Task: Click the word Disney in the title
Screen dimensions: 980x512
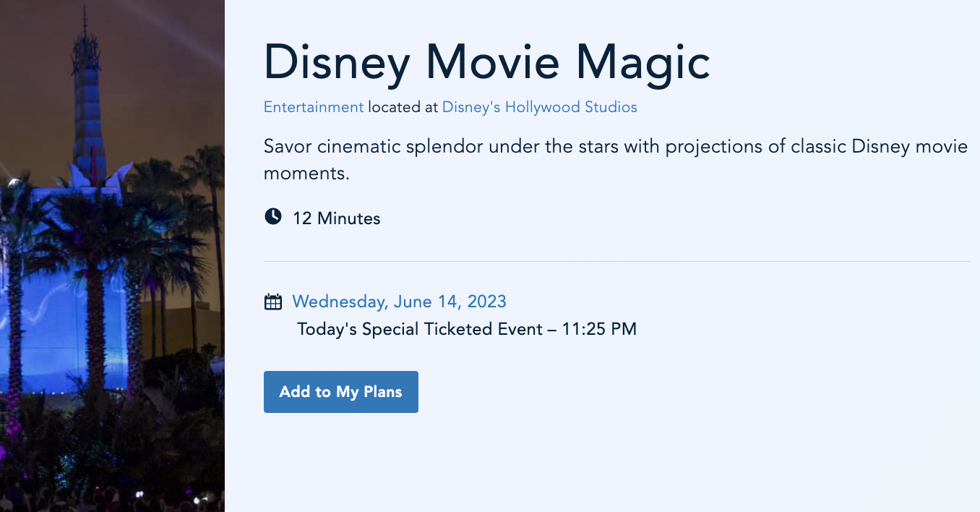Action: [x=338, y=61]
